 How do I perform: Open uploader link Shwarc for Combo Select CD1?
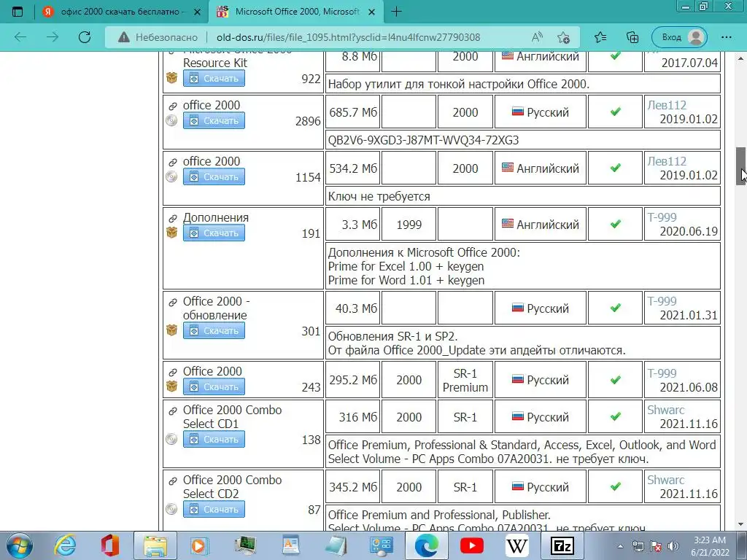(665, 410)
